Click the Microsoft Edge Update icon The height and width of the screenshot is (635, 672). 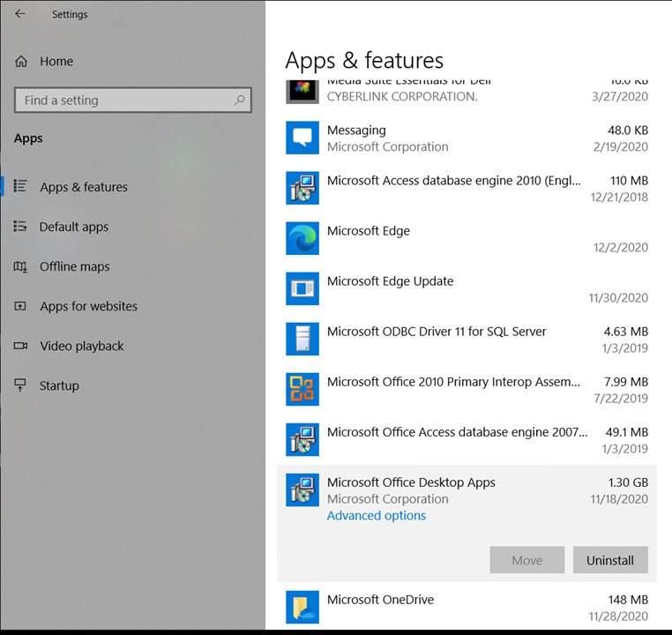pyautogui.click(x=302, y=288)
